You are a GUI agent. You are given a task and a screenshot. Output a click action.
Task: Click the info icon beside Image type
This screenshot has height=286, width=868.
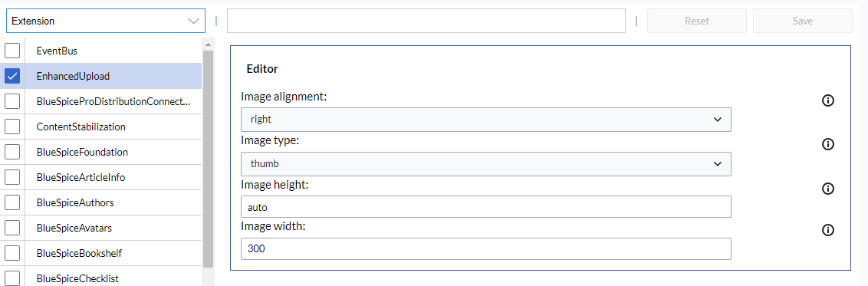point(828,144)
